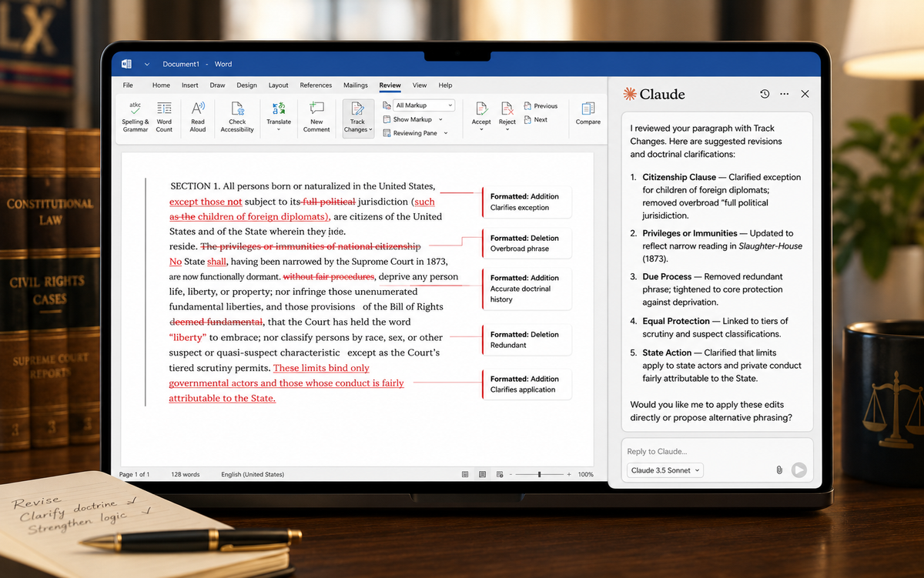This screenshot has width=924, height=578.
Task: Open Compare documents tool
Action: (588, 114)
